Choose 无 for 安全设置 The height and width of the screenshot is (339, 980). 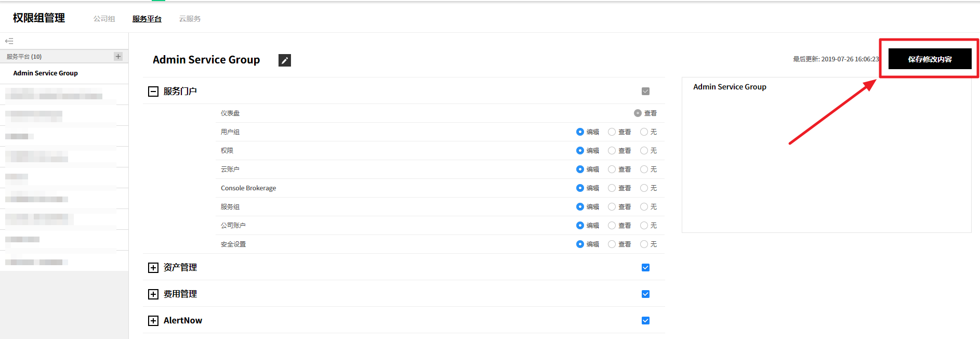(x=644, y=244)
